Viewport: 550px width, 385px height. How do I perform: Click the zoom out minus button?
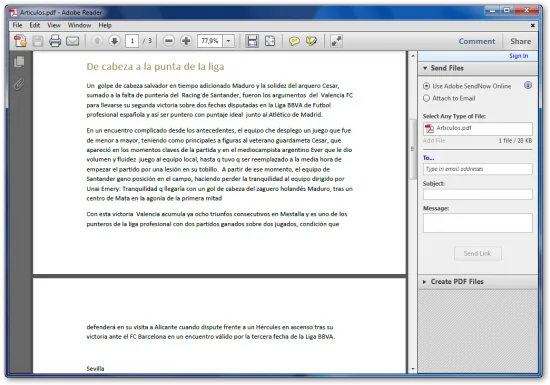(x=169, y=41)
